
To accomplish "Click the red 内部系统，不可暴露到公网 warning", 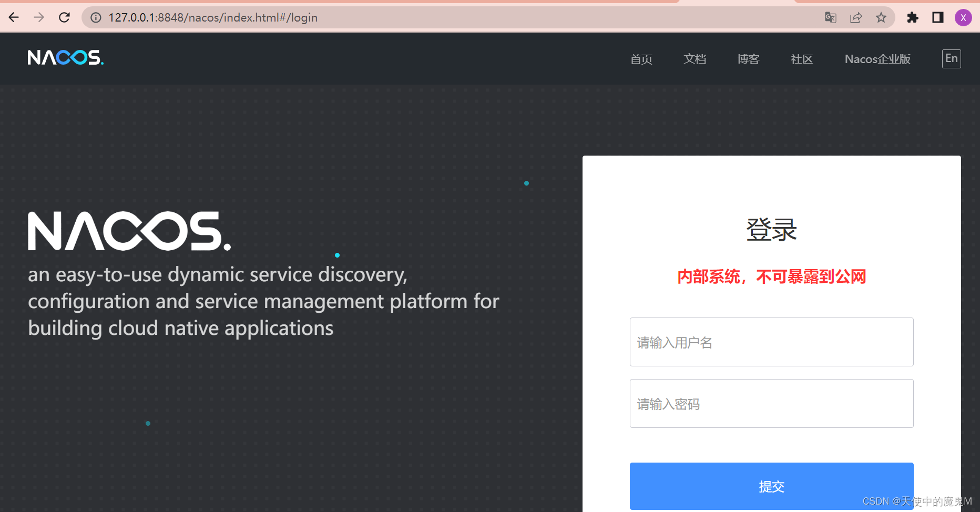I will [772, 277].
